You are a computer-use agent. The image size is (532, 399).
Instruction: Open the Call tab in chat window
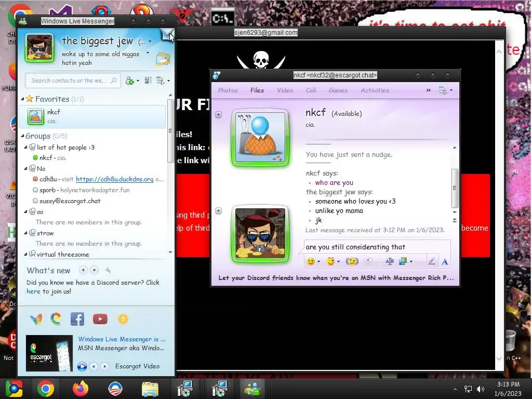click(x=311, y=90)
